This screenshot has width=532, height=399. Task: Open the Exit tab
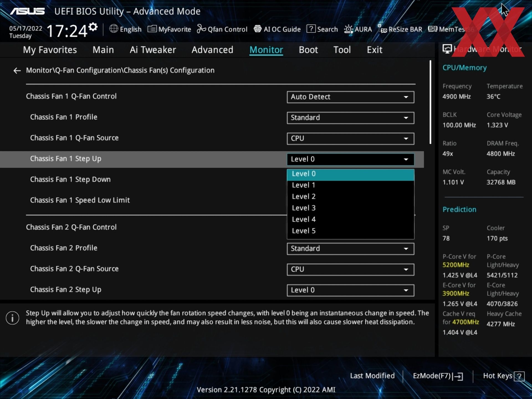click(x=374, y=50)
